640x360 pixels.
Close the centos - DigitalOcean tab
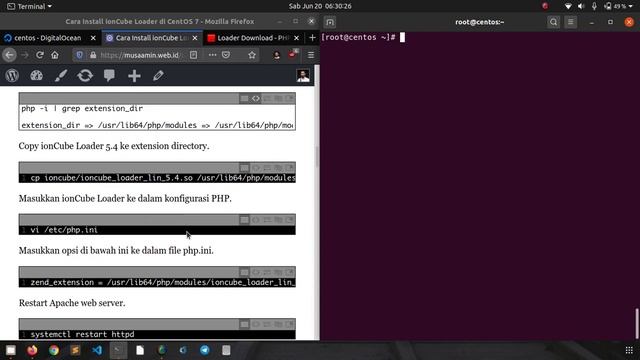point(93,38)
